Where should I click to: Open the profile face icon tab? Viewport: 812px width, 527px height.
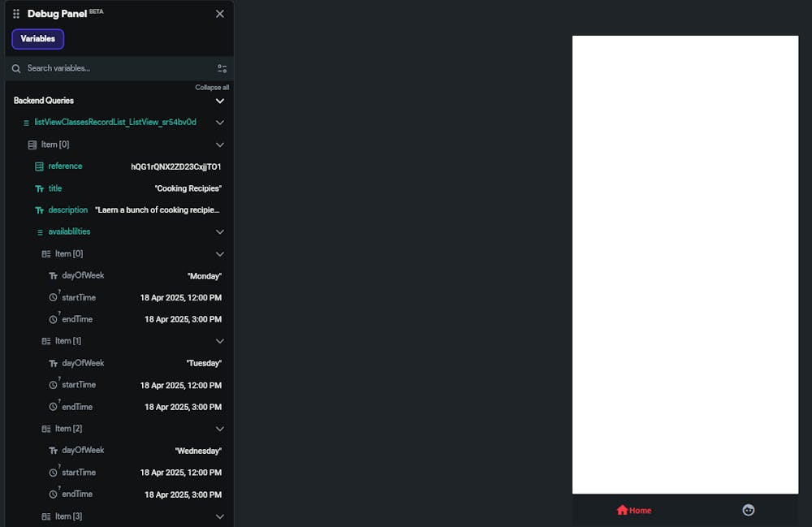(x=749, y=510)
